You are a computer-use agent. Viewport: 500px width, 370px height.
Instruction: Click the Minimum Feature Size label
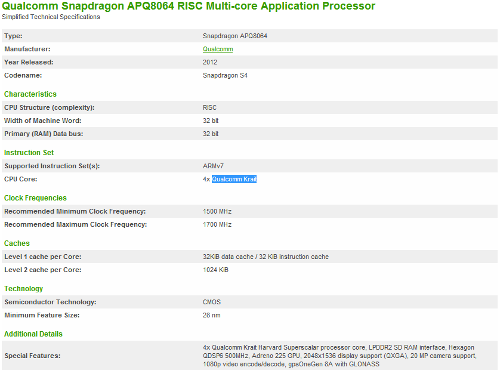point(42,315)
